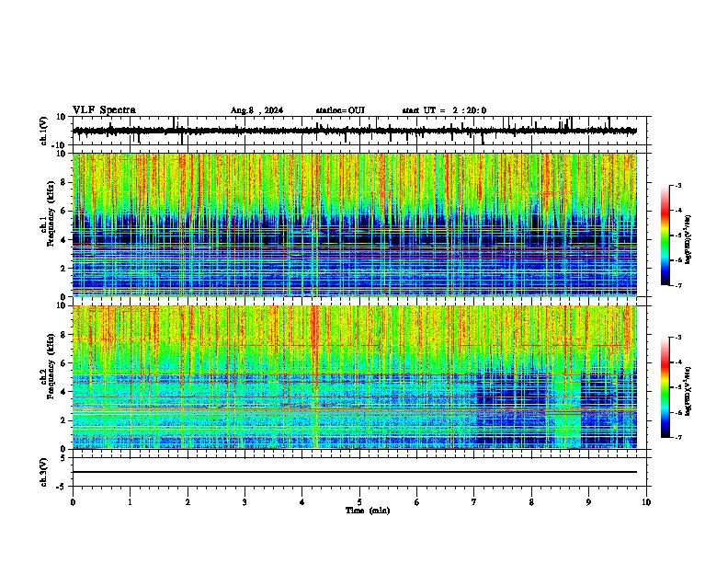
Task: Click the "-3" tick on ch.2 colorbar
Action: pos(677,338)
